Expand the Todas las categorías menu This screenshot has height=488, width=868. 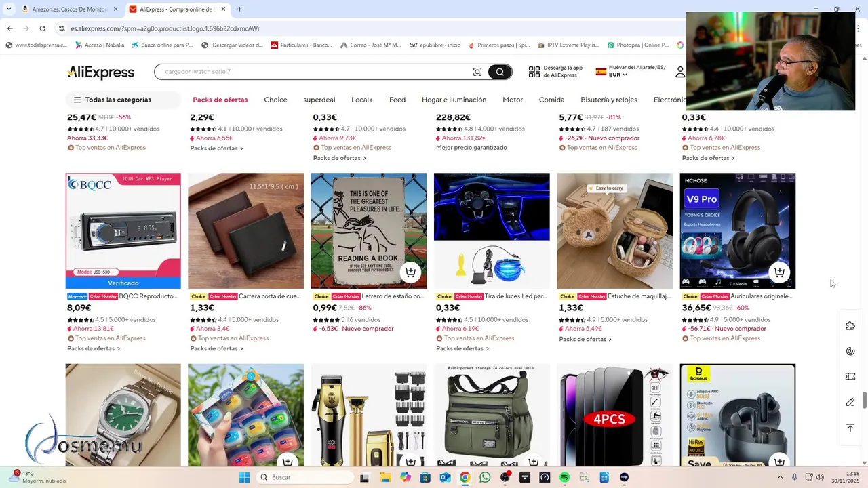pos(113,100)
